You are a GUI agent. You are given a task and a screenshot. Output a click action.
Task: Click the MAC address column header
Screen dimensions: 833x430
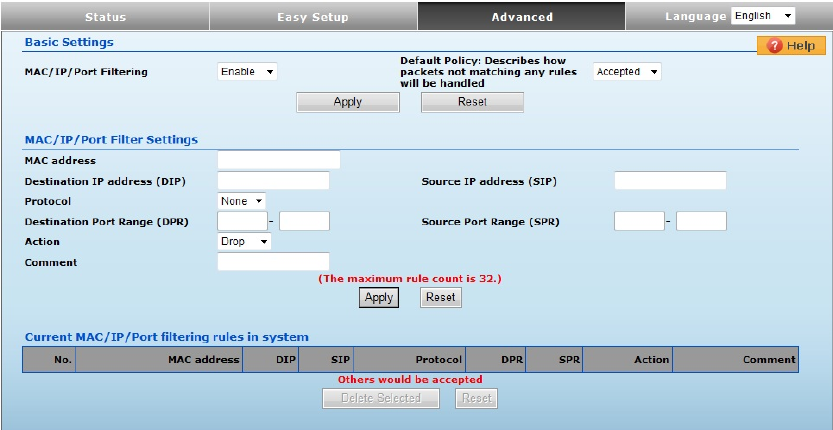pos(159,359)
